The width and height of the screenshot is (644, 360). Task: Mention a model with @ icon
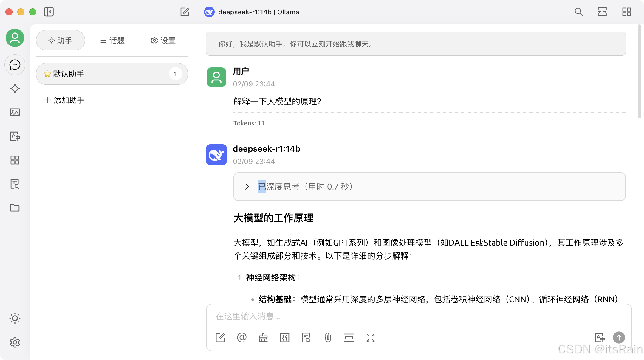point(242,338)
